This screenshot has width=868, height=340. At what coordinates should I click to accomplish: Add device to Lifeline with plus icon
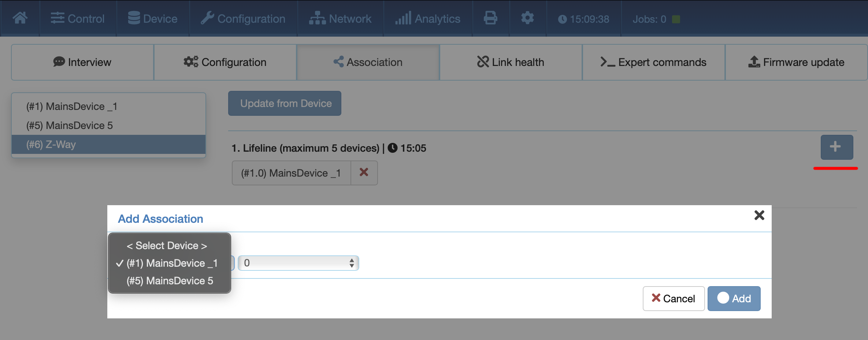click(x=837, y=147)
